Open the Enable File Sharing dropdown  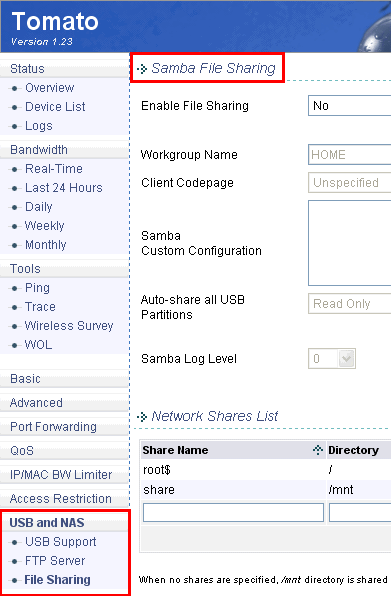coord(350,106)
